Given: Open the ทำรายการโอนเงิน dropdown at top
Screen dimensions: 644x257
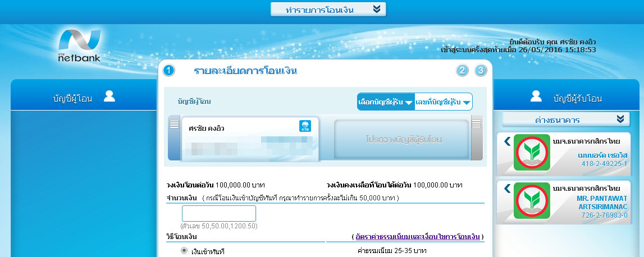Looking at the screenshot, I should click(x=328, y=10).
